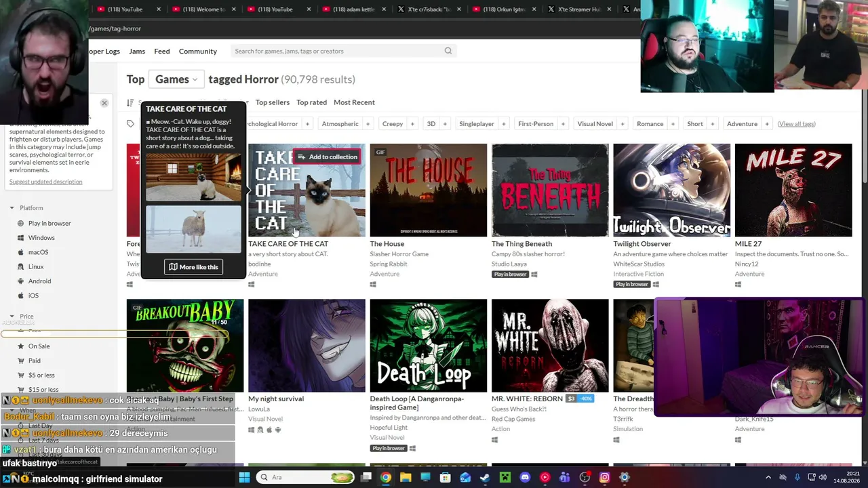Add the Visual Novel tag with its plus button
This screenshot has height=488, width=868.
click(x=623, y=124)
